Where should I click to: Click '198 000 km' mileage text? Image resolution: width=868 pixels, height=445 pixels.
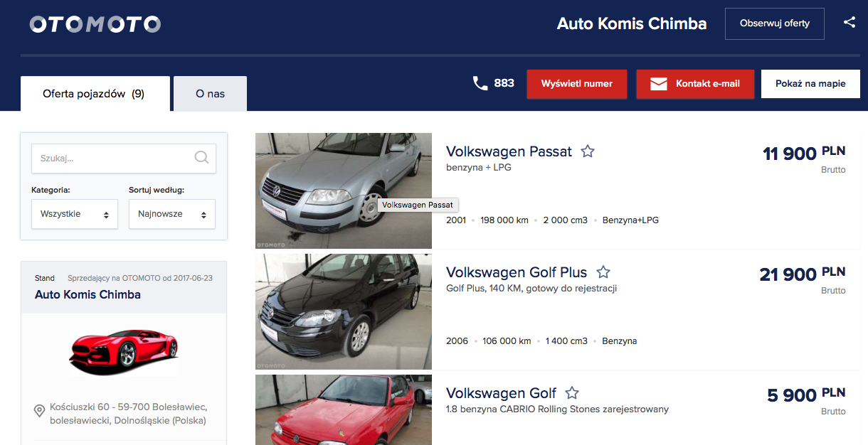point(504,220)
